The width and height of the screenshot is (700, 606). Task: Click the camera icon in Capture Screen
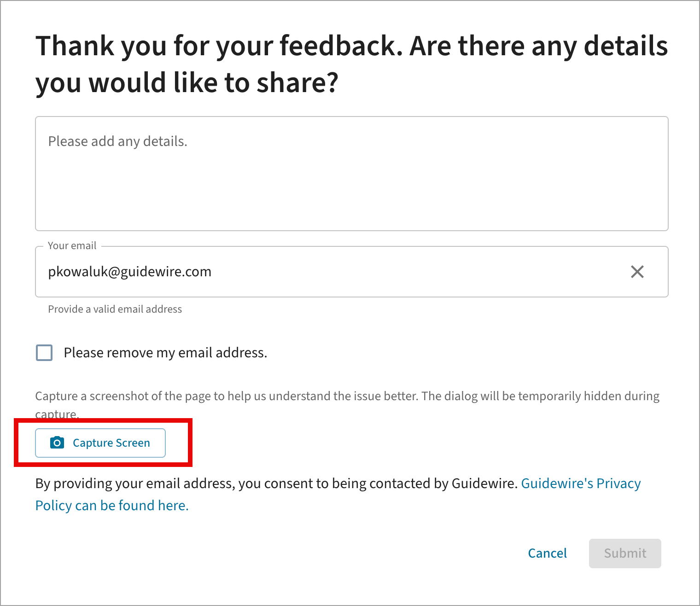coord(57,443)
